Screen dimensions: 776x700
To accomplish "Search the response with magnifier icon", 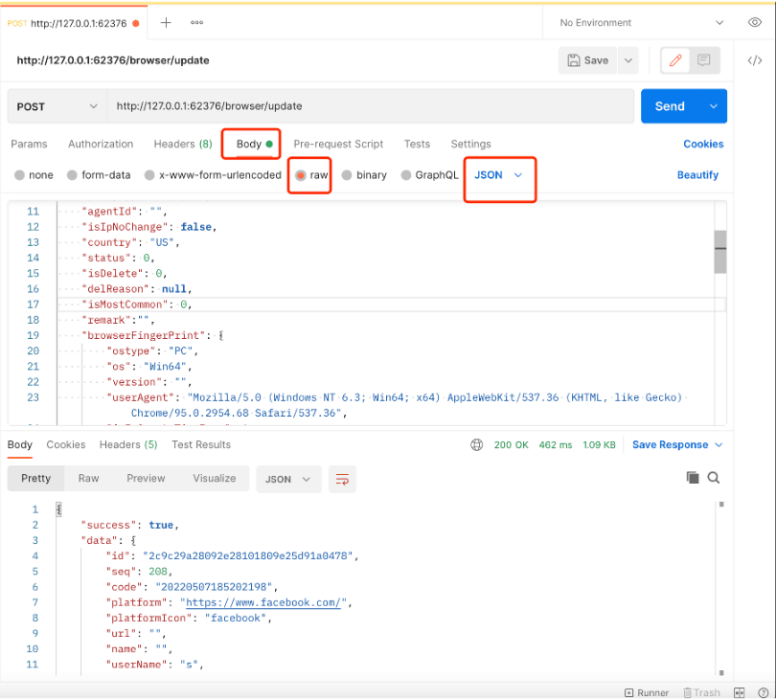I will (x=713, y=478).
